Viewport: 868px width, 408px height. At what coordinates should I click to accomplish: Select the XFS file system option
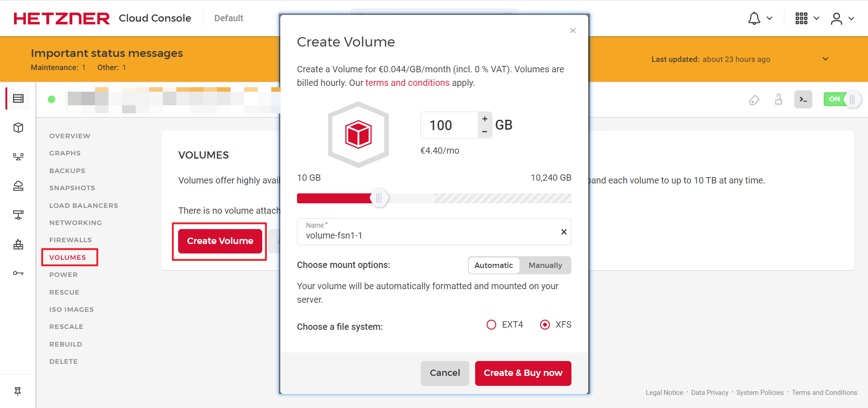click(545, 324)
